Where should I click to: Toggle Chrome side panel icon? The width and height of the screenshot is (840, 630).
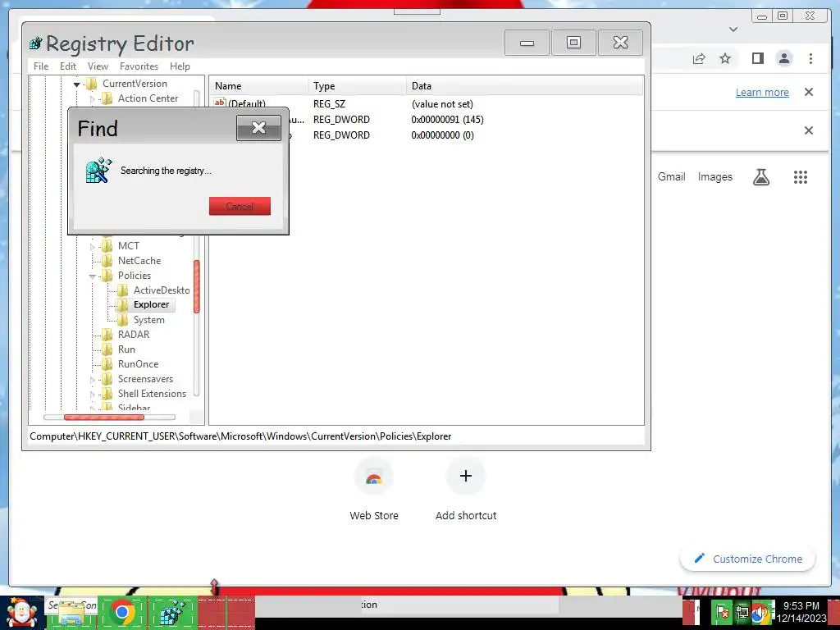(x=757, y=58)
